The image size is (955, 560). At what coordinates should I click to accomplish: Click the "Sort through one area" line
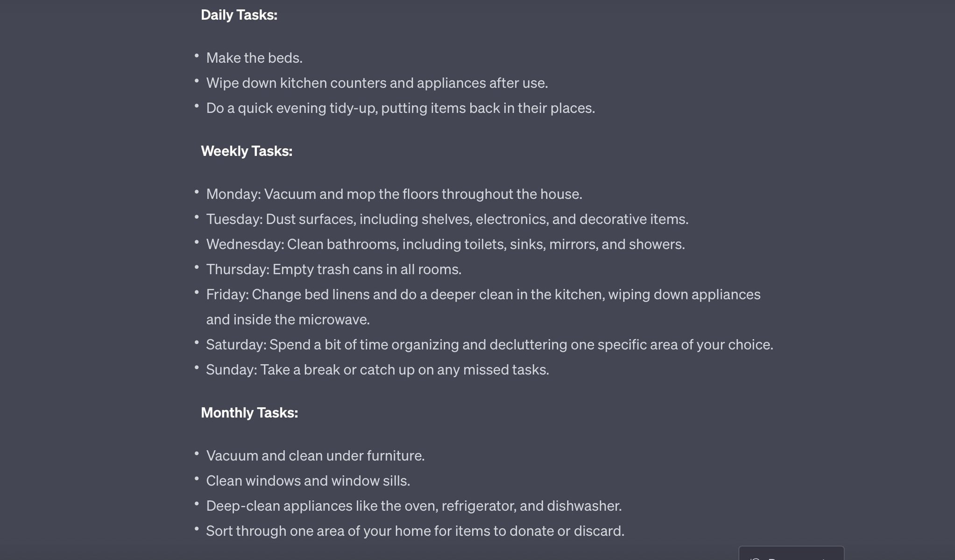(415, 531)
